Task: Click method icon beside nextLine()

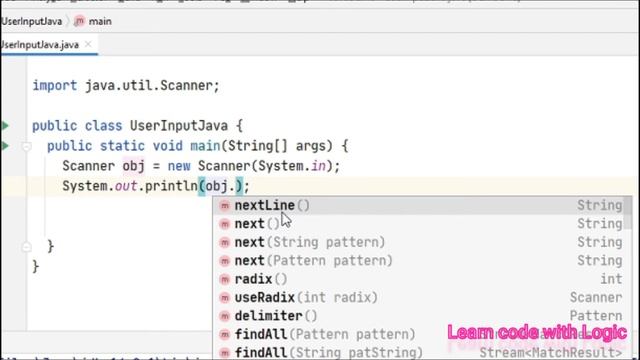Action: coord(224,206)
